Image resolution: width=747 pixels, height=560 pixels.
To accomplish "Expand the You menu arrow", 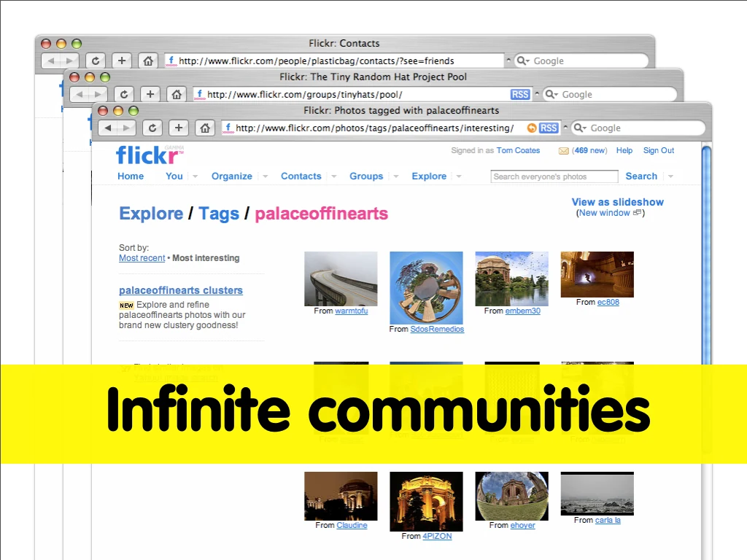I will [x=195, y=176].
